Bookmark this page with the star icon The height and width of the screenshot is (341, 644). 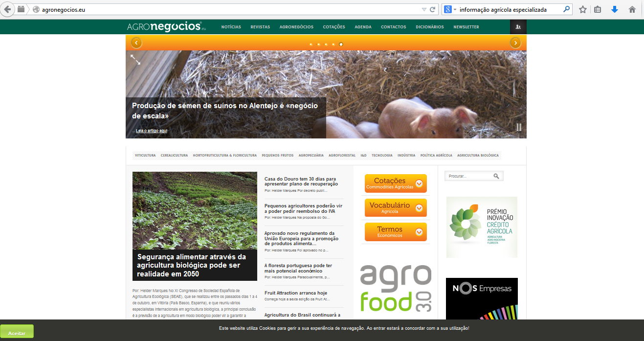(583, 9)
